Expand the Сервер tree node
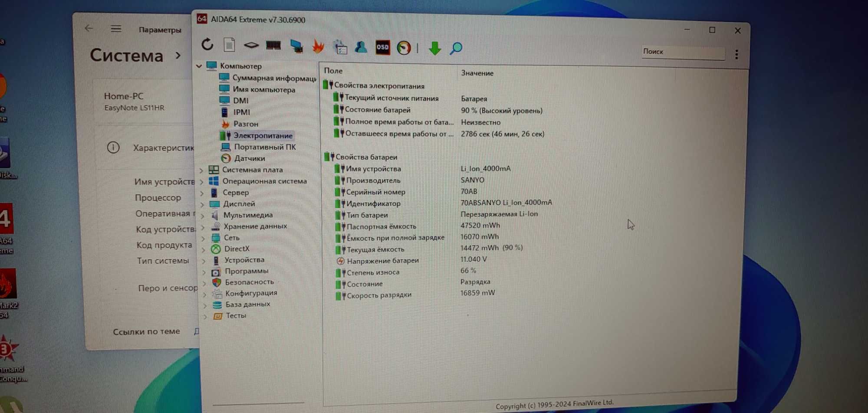Image resolution: width=868 pixels, height=413 pixels. (x=202, y=193)
